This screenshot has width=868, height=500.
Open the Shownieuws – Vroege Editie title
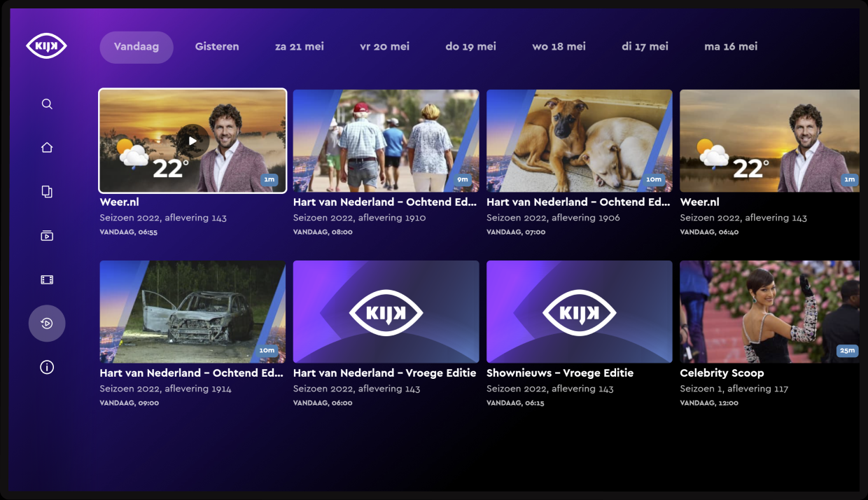point(559,373)
